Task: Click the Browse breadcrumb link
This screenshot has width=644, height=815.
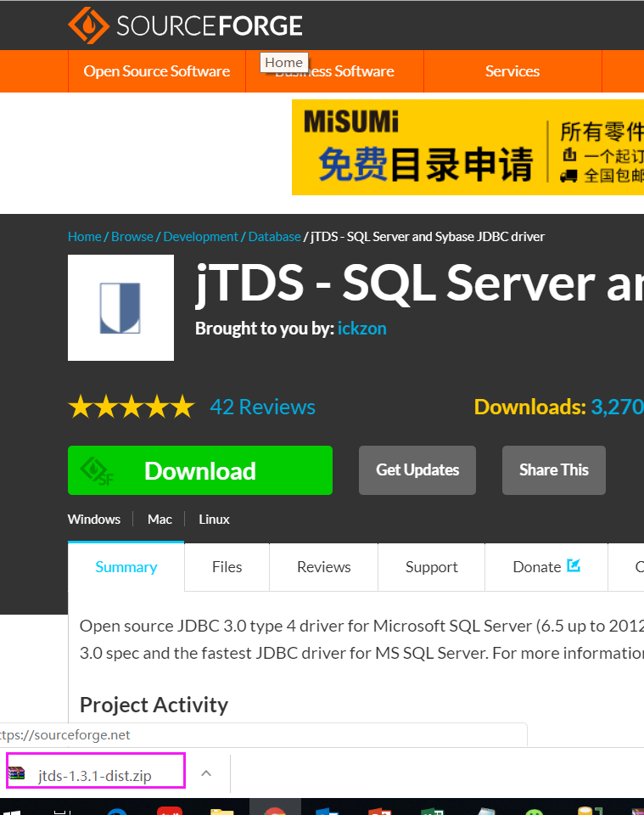Action: (132, 237)
